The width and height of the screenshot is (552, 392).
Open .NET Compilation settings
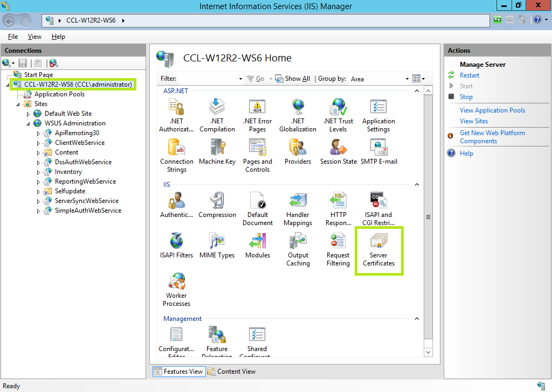tap(217, 115)
